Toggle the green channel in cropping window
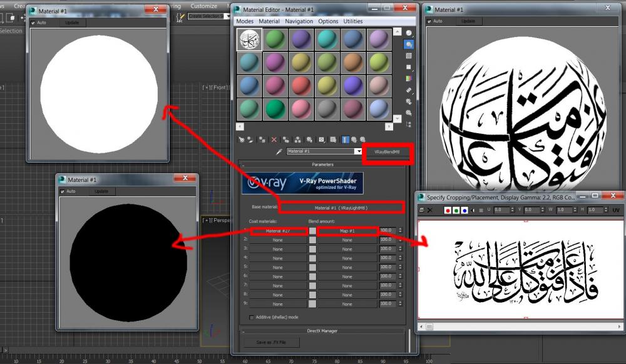626x364 pixels. coord(456,210)
